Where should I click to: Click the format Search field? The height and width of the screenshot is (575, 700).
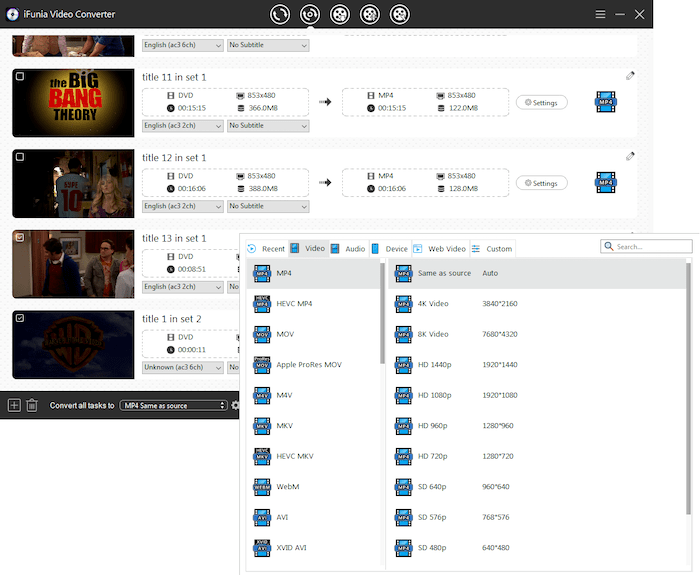coord(646,246)
